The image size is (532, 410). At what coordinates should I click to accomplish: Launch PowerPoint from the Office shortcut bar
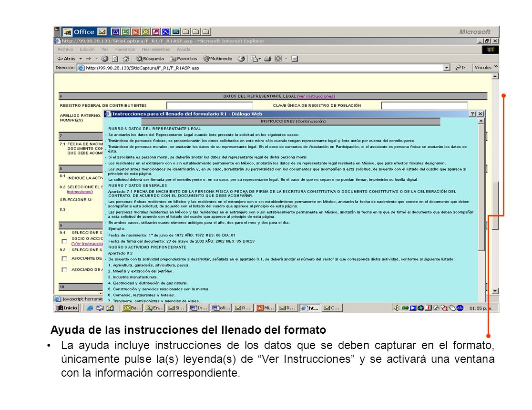point(135,32)
